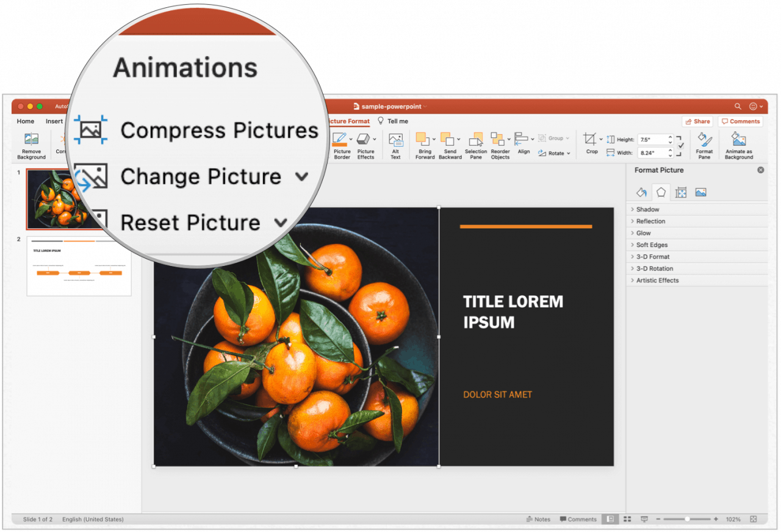Toggle lock aspect ratio checkbox
This screenshot has width=781, height=532.
(680, 146)
